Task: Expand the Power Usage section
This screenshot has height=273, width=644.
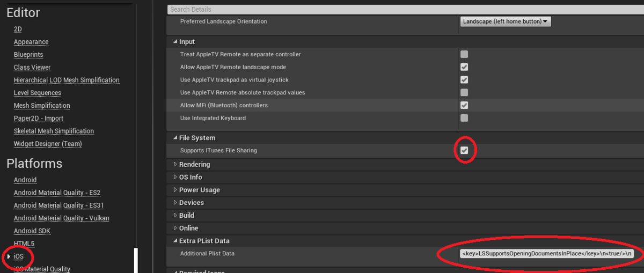Action: coord(175,190)
